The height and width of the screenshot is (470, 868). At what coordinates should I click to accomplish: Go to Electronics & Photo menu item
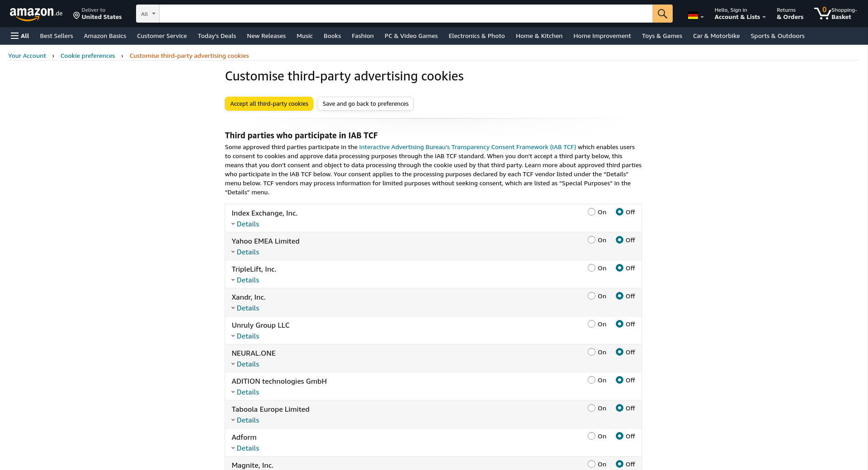(476, 36)
